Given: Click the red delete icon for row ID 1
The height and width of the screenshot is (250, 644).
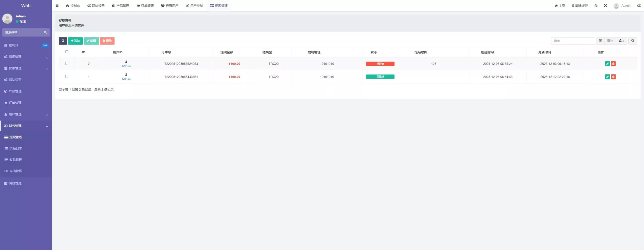Looking at the screenshot, I should click(613, 77).
